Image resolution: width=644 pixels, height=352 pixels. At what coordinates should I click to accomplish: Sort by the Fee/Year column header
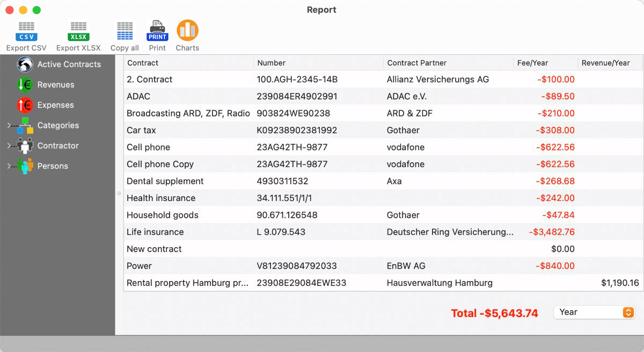[546, 63]
